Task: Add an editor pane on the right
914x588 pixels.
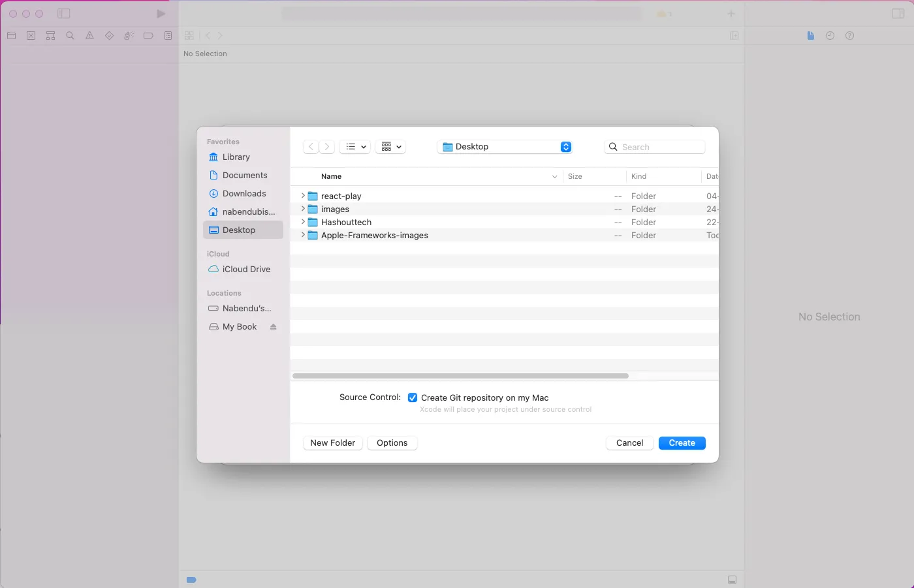Action: point(734,36)
